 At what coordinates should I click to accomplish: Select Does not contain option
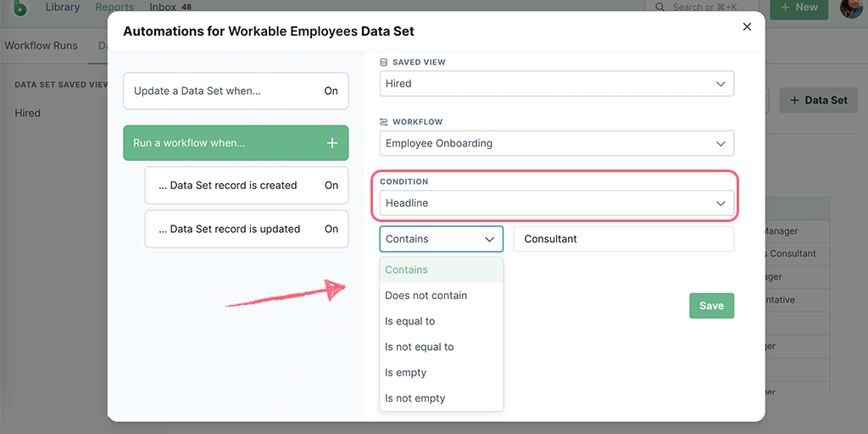[441, 296]
